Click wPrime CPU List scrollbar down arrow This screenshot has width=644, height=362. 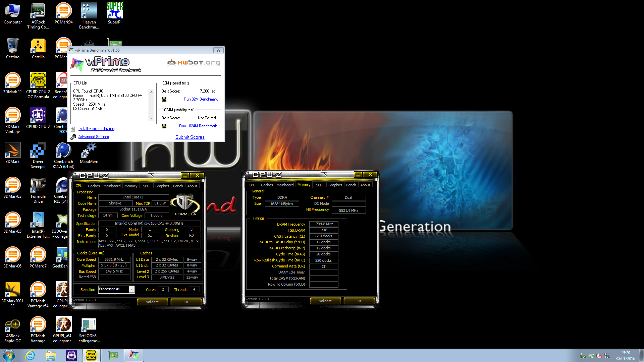pos(151,118)
